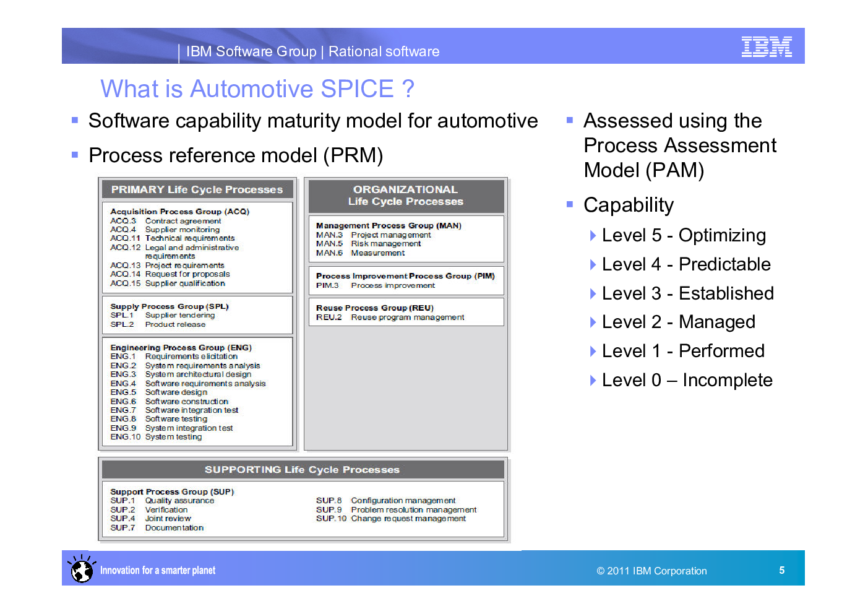Click 'Innovation for a smarter planet' footer text
The width and height of the screenshot is (868, 614).
pos(158,570)
